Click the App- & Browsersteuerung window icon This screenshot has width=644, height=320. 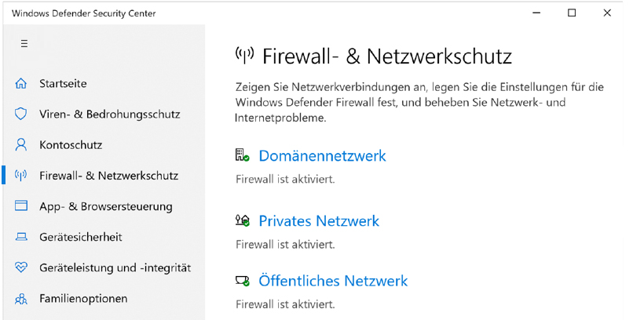[20, 206]
